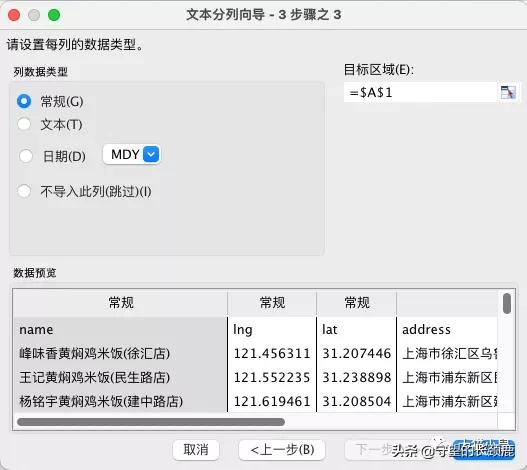
Task: Click the address cell 上海市徐汇区
Action: 449,354
